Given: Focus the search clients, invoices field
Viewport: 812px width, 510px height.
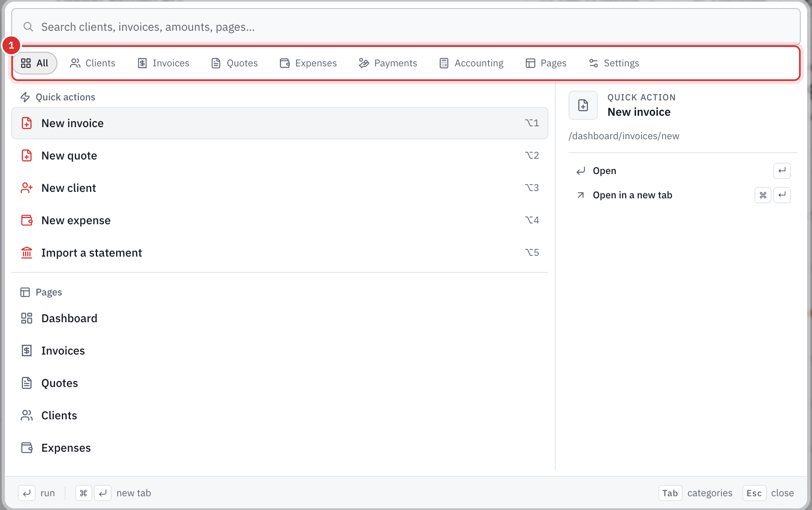Looking at the screenshot, I should tap(406, 27).
